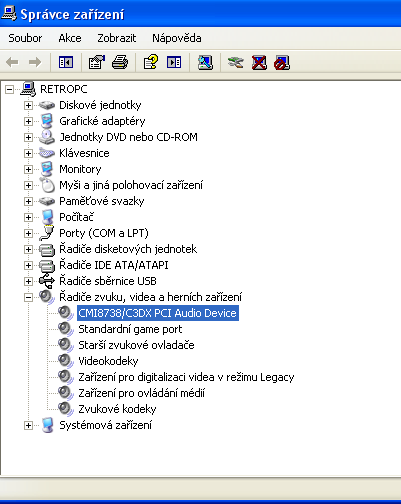Expand Jednotky DVD nebo CD-ROM node
The image size is (401, 504).
click(28, 137)
